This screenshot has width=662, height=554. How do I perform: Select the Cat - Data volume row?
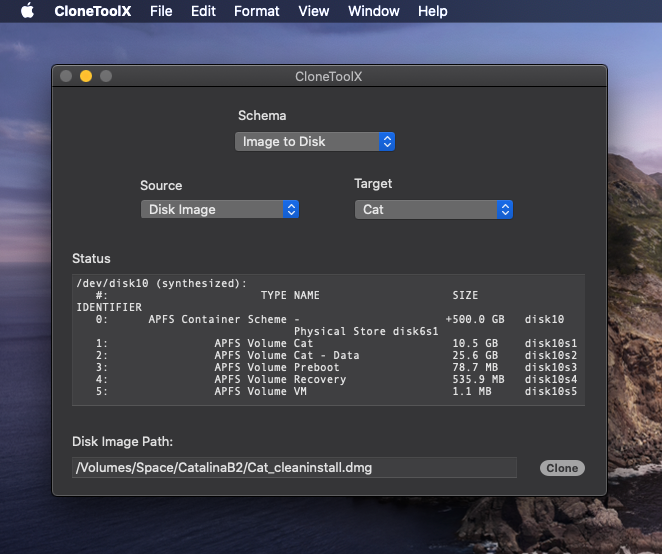pos(336,355)
